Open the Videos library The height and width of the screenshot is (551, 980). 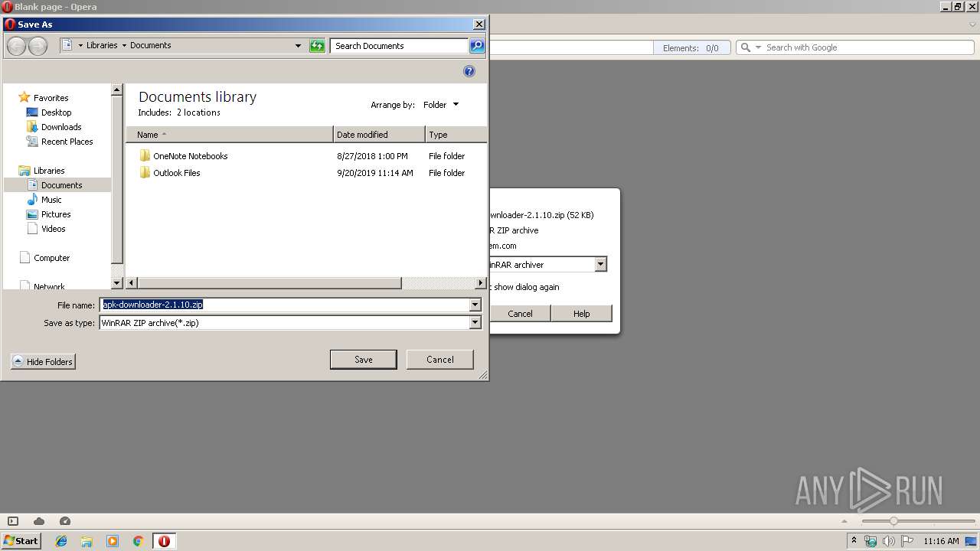(53, 229)
